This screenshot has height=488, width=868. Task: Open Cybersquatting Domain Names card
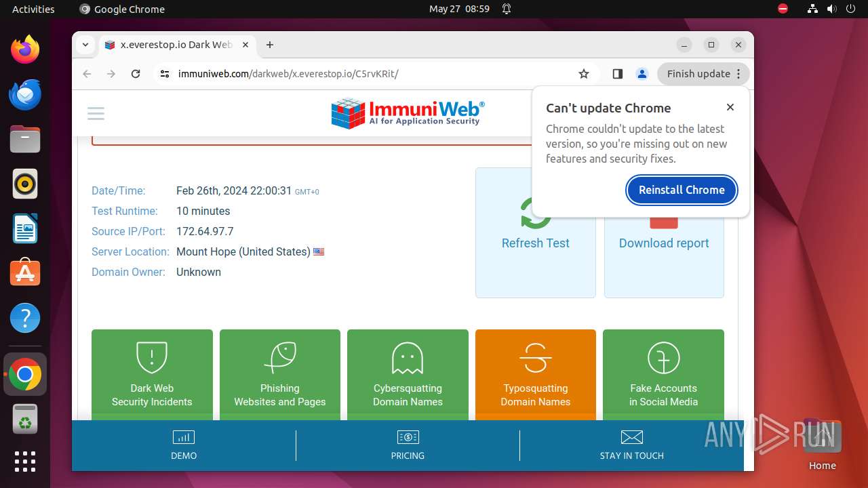pyautogui.click(x=408, y=375)
